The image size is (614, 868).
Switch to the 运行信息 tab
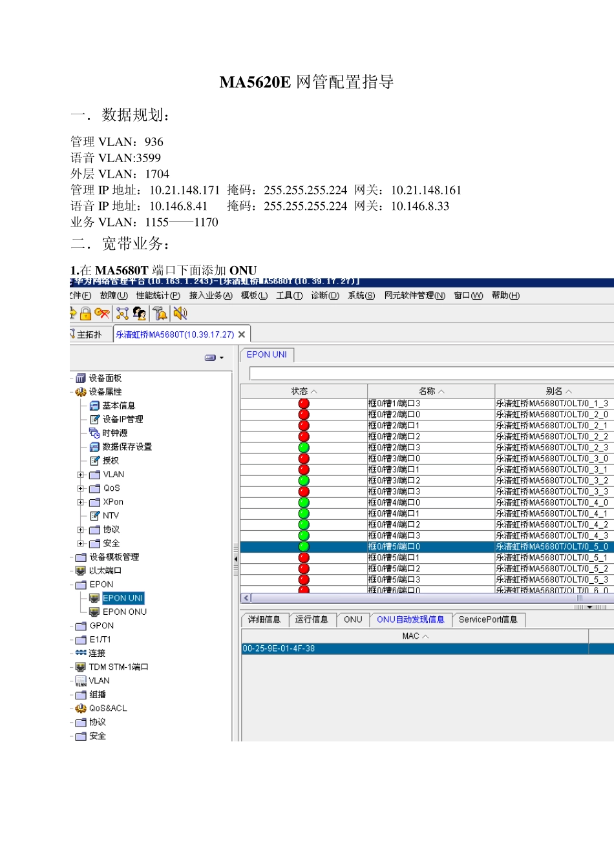coord(312,620)
